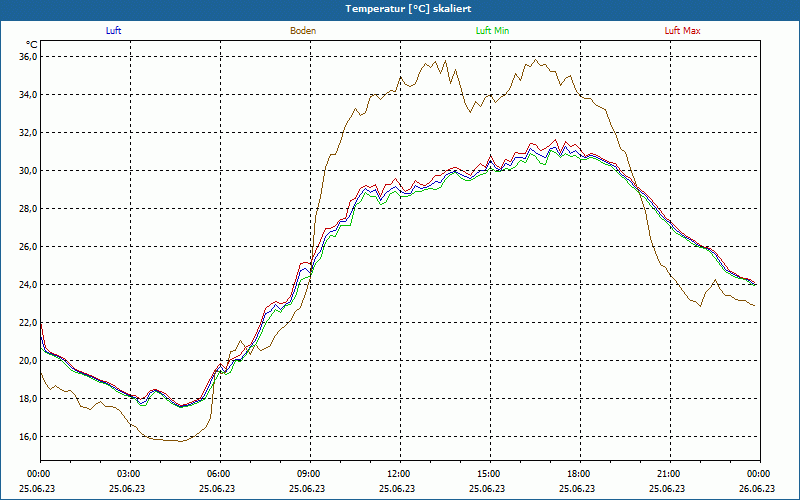Select the 16,0 y-axis value
800x500 pixels.
(29, 437)
